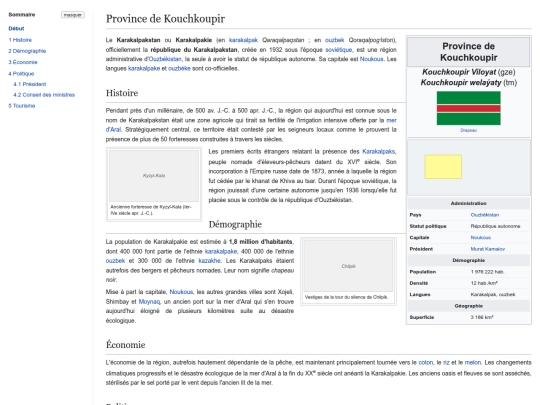Select the Kyzyl-Kala fortress caption text
Viewport: 540px width, 405px height.
coord(151,210)
